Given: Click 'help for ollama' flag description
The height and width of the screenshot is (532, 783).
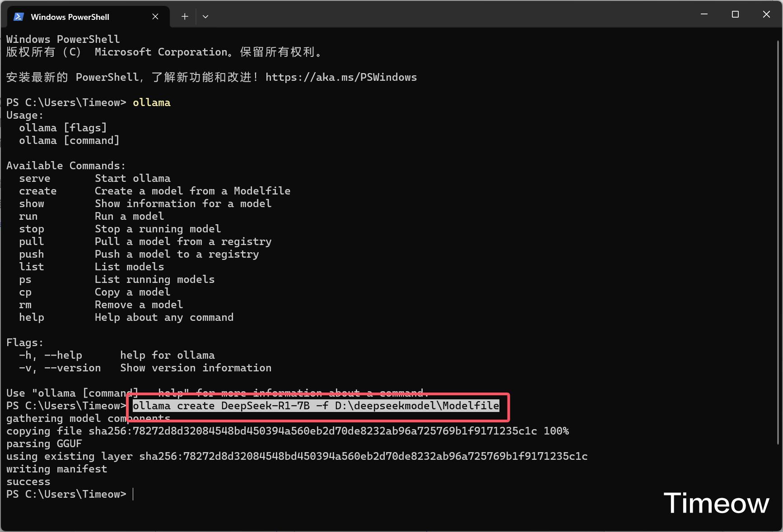Looking at the screenshot, I should pos(168,355).
